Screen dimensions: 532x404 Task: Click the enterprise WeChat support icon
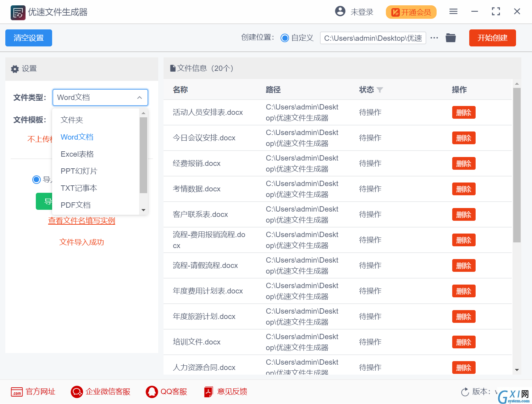[77, 392]
